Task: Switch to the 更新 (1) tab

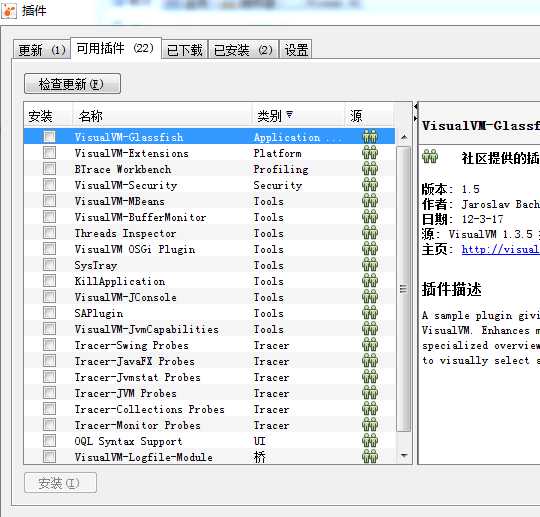Action: point(42,50)
